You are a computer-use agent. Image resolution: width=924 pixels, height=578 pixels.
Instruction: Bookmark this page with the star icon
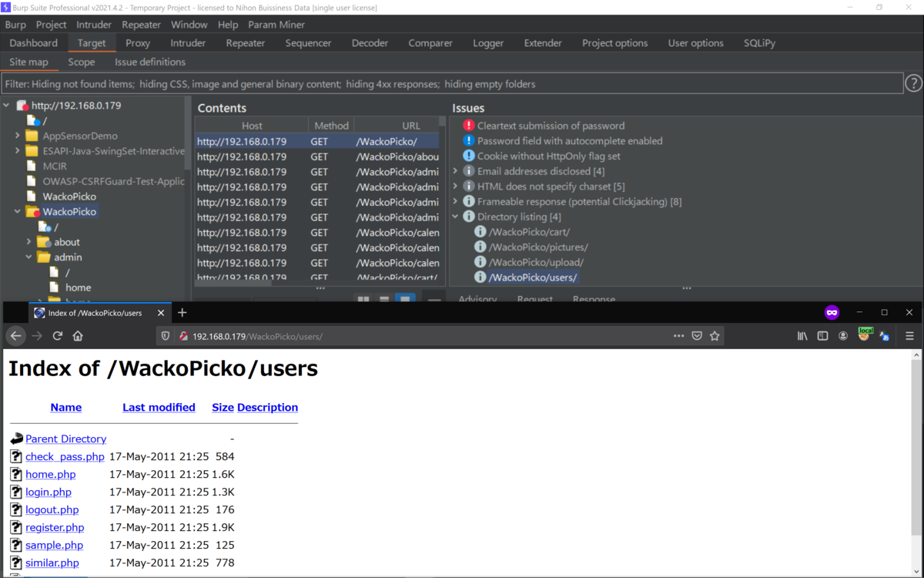[715, 336]
